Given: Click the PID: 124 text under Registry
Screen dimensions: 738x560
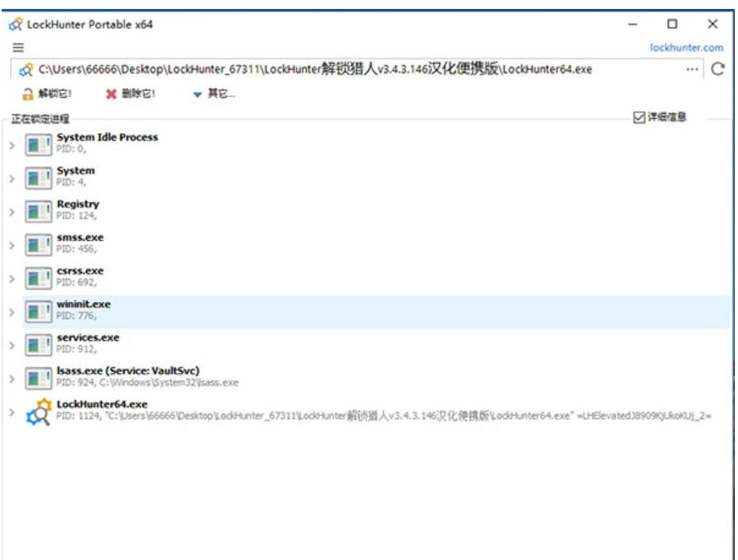Looking at the screenshot, I should click(x=77, y=216).
